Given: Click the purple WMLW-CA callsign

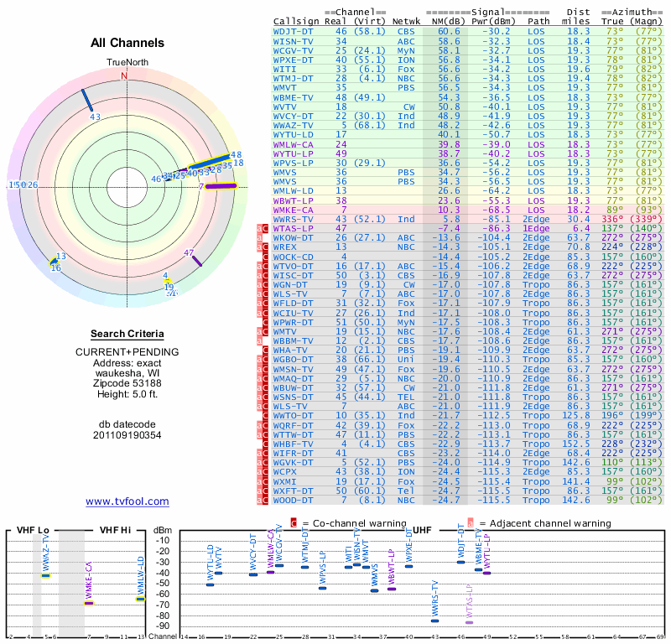Looking at the screenshot, I should coord(294,144).
